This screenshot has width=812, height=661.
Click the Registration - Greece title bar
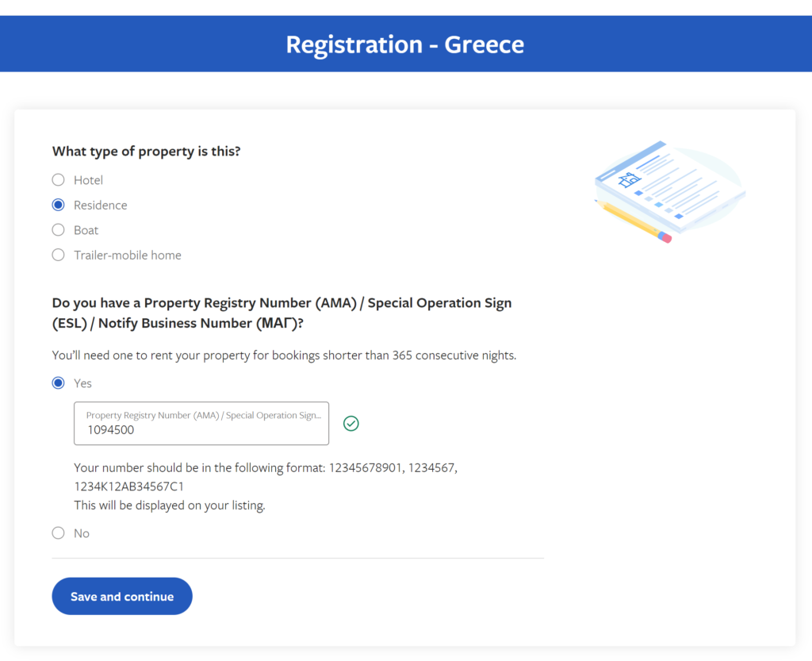[x=406, y=44]
